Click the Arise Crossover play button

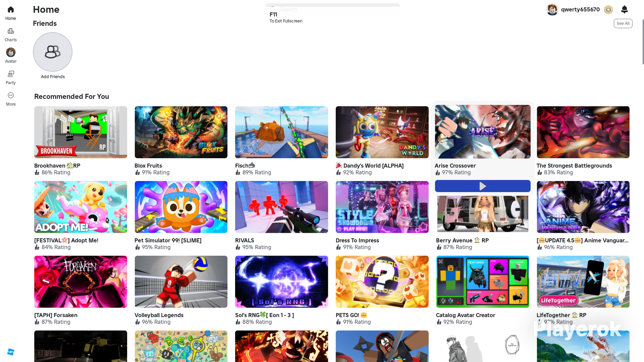click(x=482, y=186)
